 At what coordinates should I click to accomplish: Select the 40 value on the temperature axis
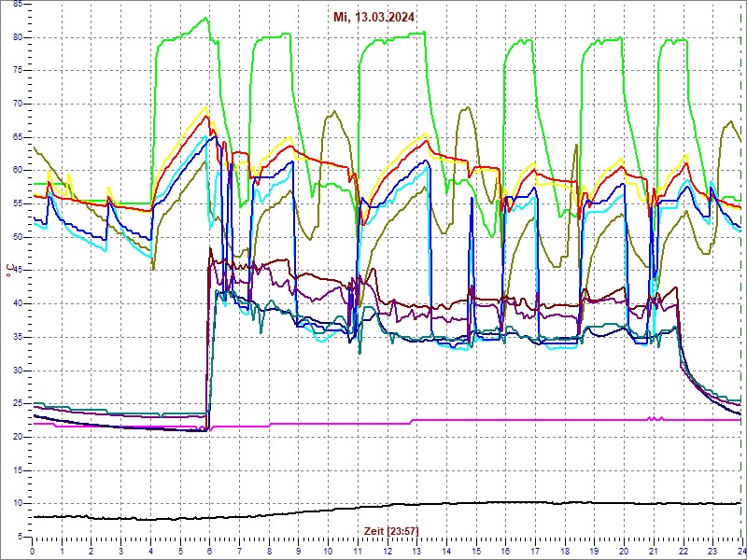point(17,304)
